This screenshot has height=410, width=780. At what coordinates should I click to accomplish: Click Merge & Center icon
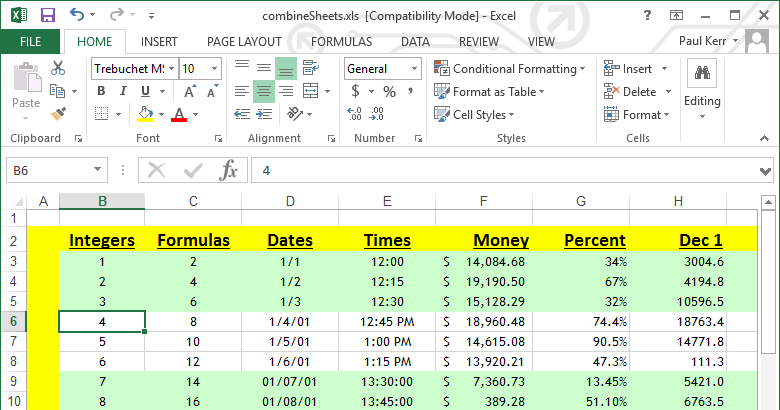(x=311, y=91)
